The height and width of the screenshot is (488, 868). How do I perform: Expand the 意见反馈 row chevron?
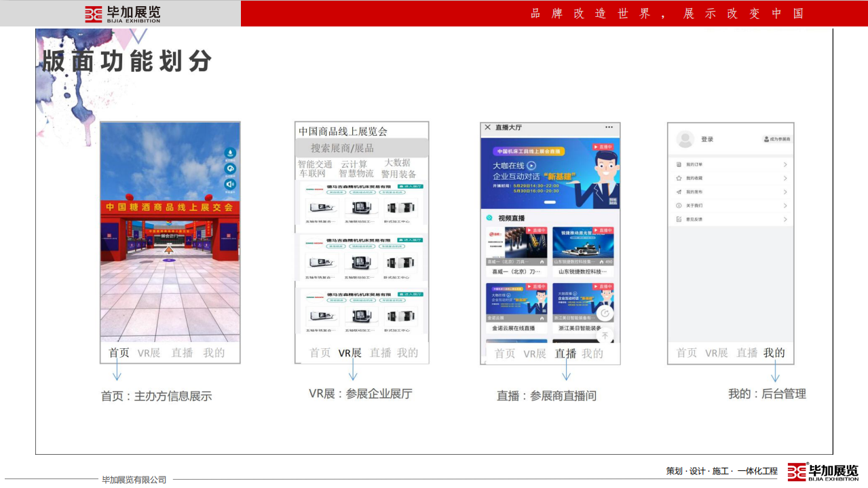tap(785, 219)
